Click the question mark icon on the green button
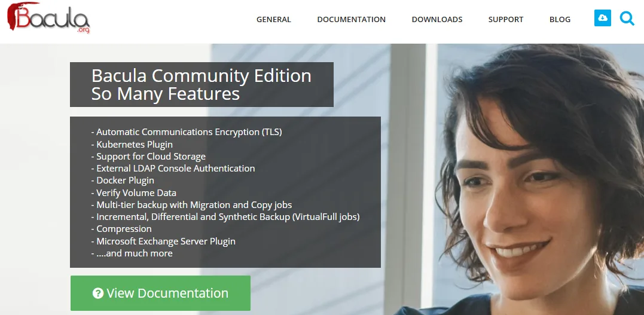The image size is (644, 315). pos(98,293)
